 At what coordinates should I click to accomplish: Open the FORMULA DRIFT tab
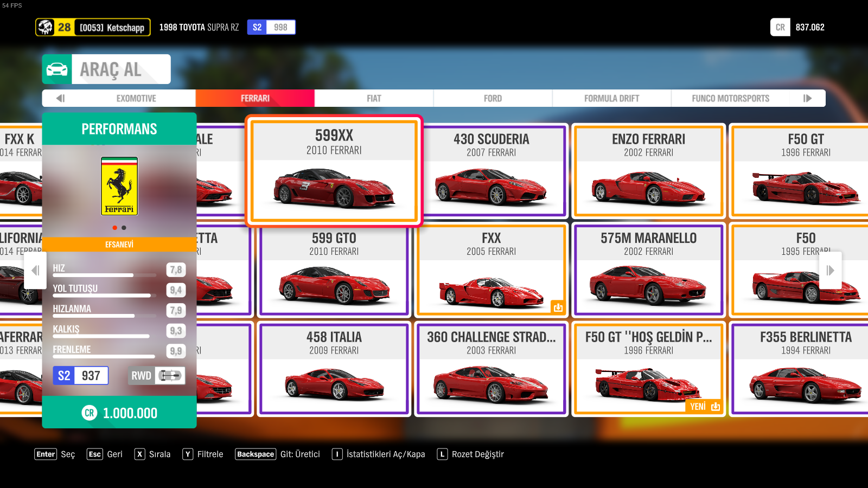pyautogui.click(x=611, y=98)
